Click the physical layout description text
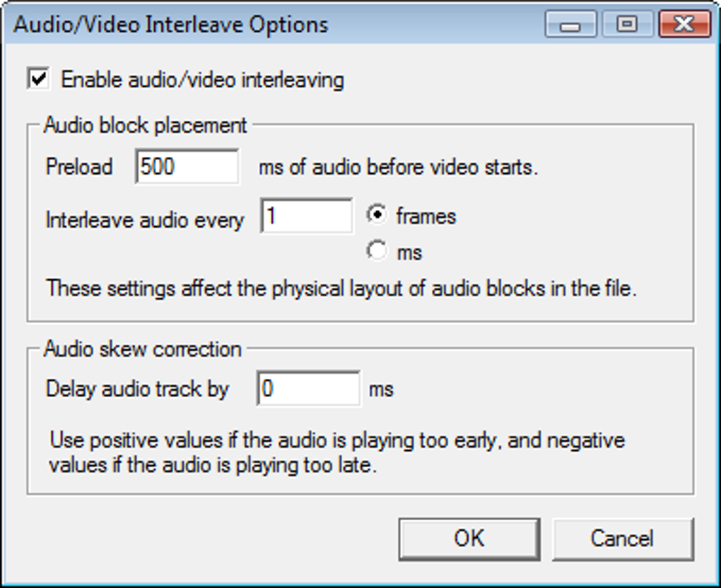721x588 pixels. [341, 288]
